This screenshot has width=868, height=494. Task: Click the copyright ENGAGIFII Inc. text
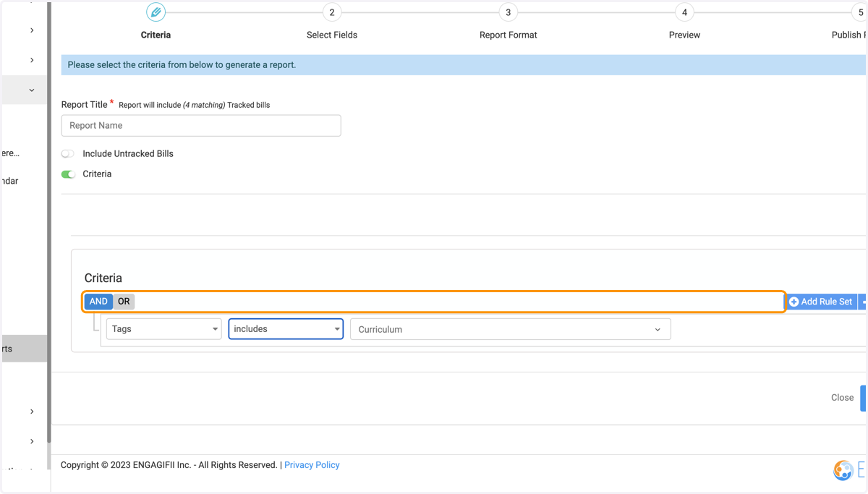click(169, 465)
